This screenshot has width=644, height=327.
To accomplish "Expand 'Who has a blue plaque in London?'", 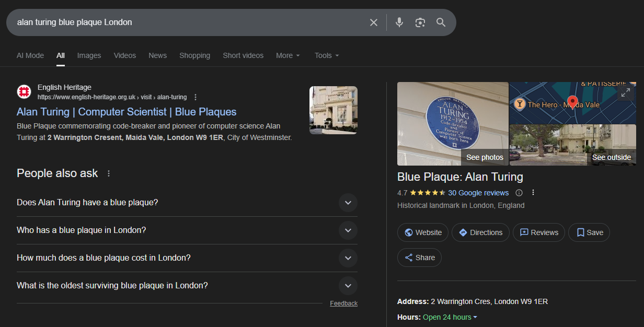I will (348, 230).
